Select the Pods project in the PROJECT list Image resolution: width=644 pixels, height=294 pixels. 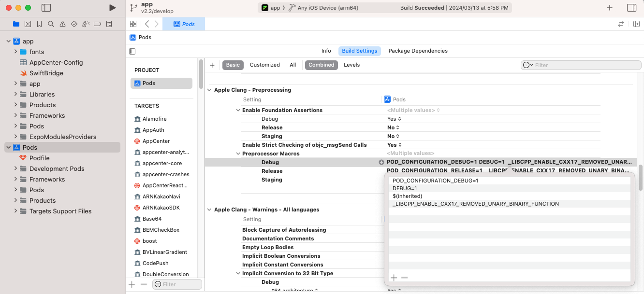pos(161,83)
